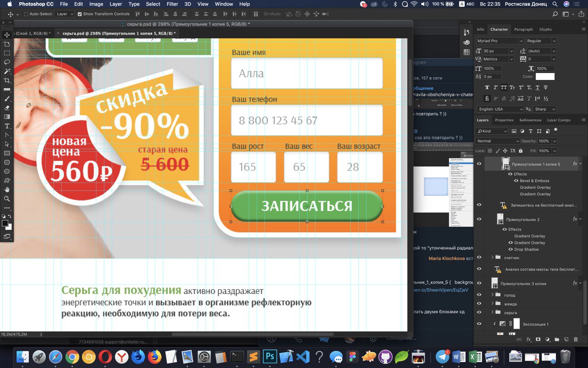588x368 pixels.
Task: Create new adjustment layer icon
Action: (x=547, y=339)
